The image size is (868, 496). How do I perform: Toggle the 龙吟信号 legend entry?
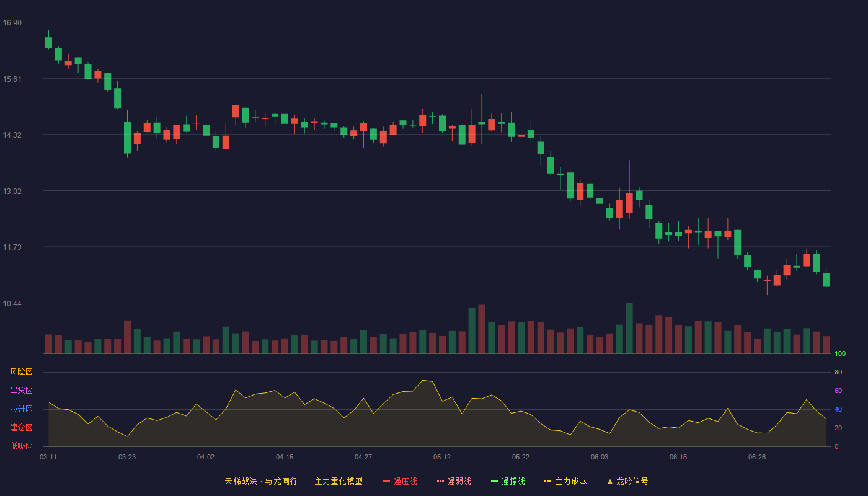point(627,481)
